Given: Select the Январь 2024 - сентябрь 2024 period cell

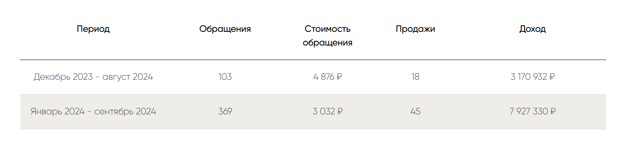Looking at the screenshot, I should click(93, 112).
